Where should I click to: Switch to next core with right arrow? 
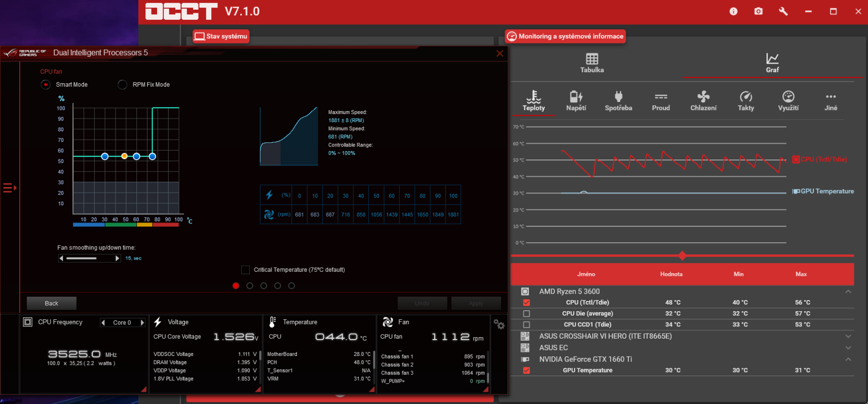pos(142,322)
